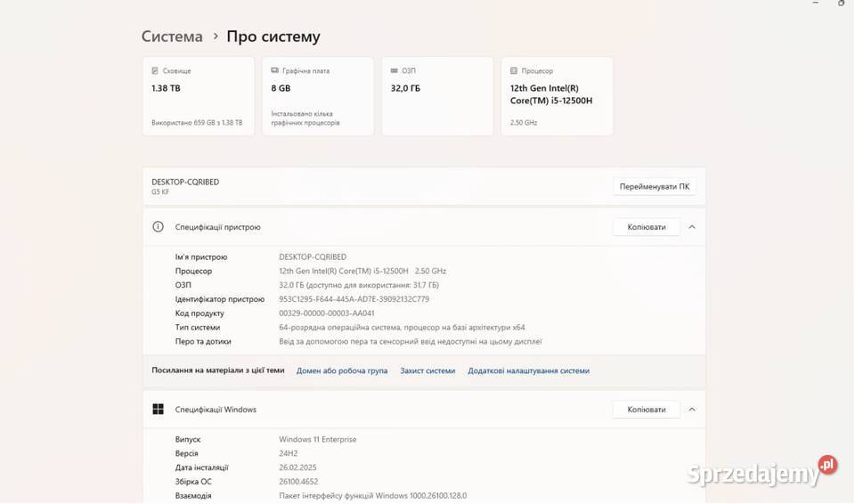The image size is (855, 504).
Task: Copy device specifications with Копіювати
Action: pyautogui.click(x=647, y=227)
